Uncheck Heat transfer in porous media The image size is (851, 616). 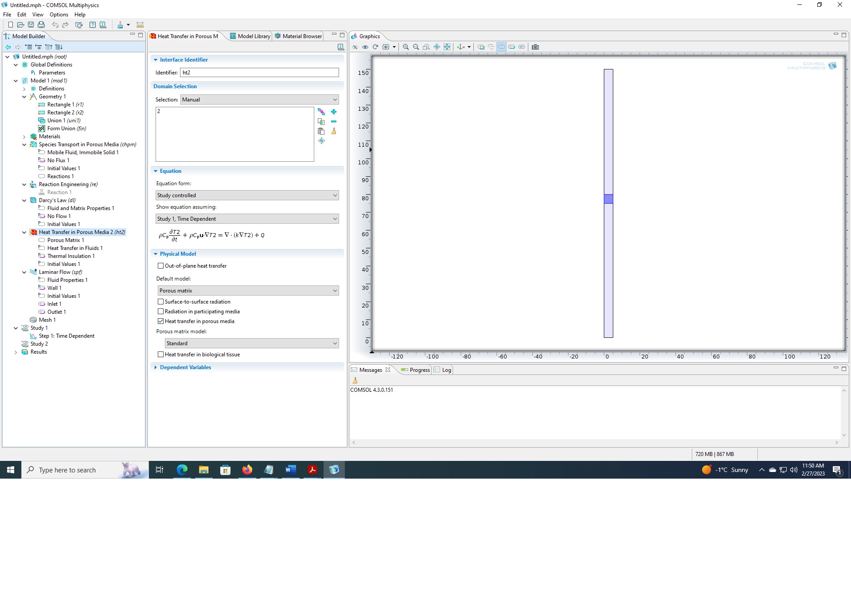(x=161, y=321)
